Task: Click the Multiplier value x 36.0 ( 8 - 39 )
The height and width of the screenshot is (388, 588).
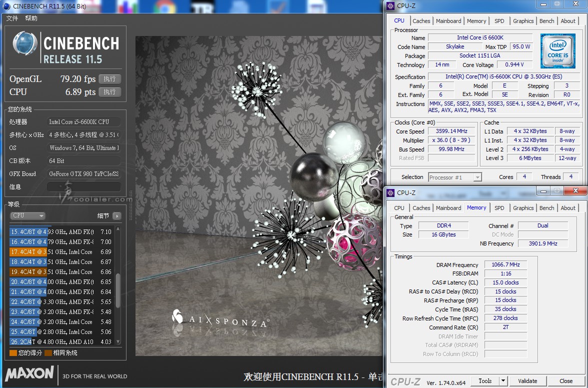Action: pos(451,140)
